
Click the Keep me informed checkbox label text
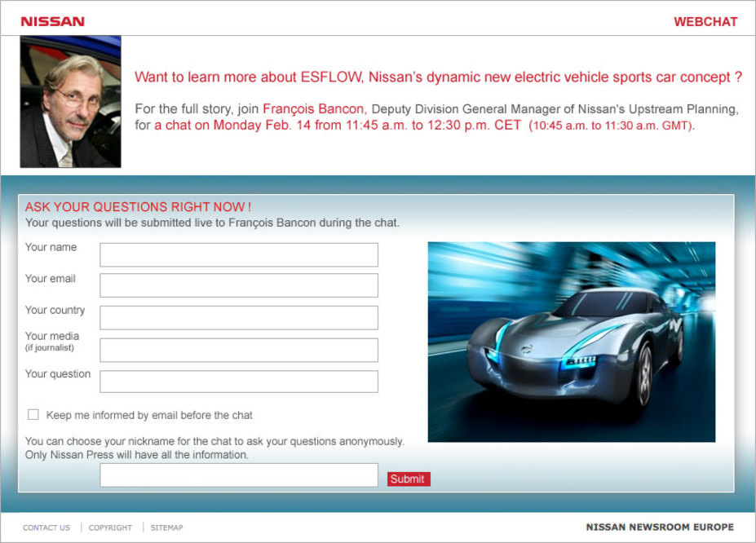149,415
